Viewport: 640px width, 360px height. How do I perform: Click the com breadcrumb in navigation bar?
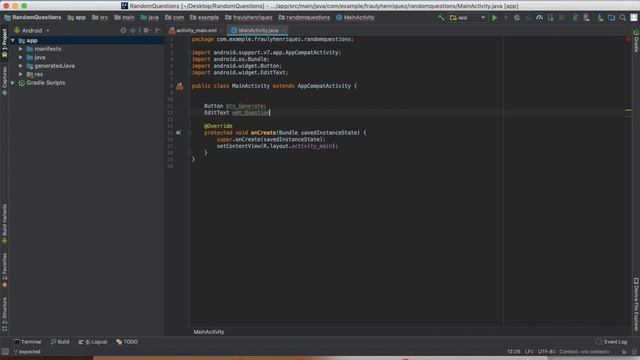175,18
